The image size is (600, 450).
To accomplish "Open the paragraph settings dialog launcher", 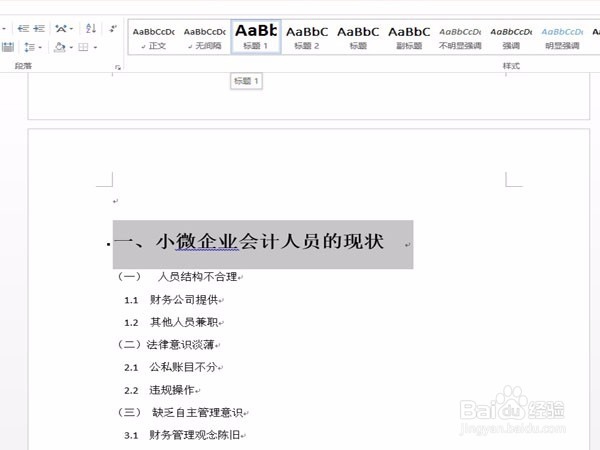I will pyautogui.click(x=118, y=67).
